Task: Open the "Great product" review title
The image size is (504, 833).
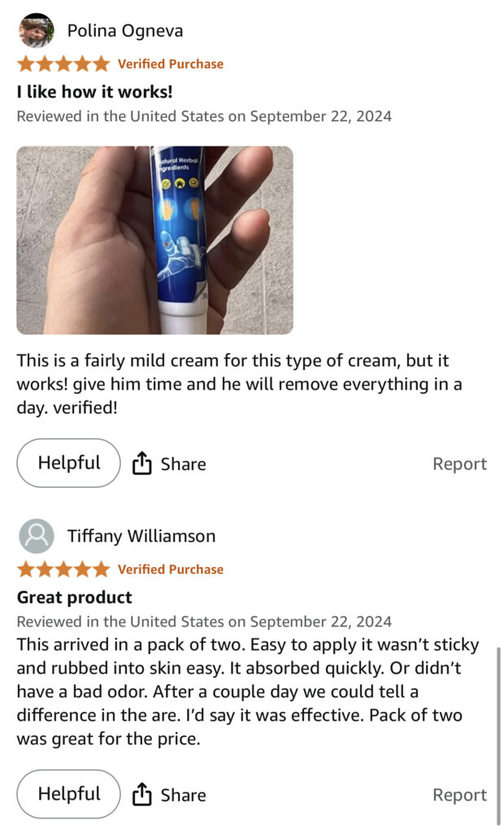Action: pos(74,597)
